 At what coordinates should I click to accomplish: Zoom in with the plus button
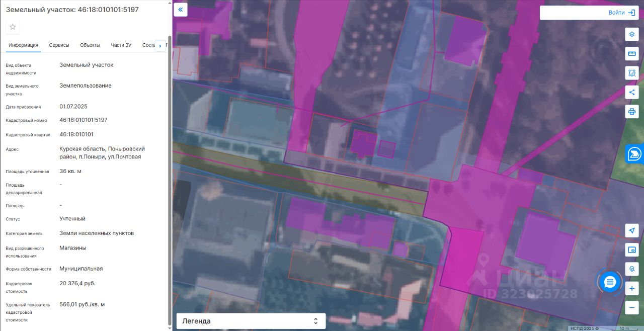click(632, 289)
